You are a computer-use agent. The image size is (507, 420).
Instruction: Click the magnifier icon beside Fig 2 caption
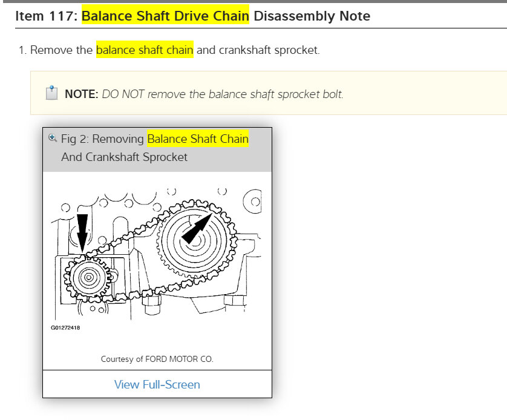click(53, 139)
